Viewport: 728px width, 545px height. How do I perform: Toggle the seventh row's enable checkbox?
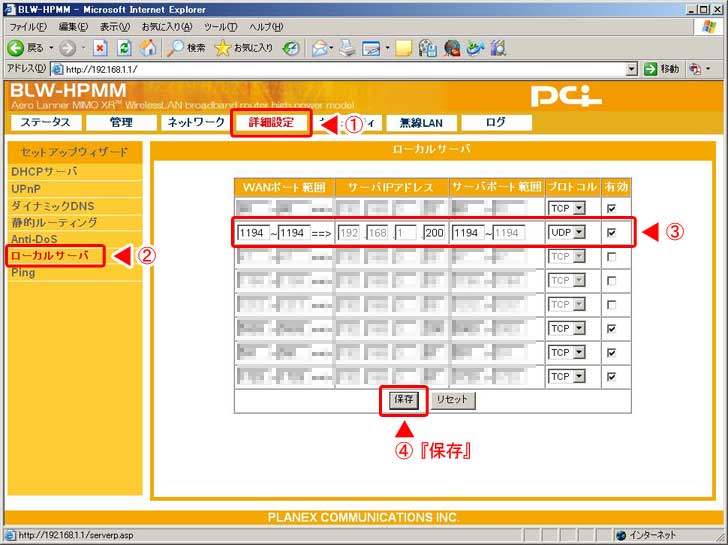point(612,353)
